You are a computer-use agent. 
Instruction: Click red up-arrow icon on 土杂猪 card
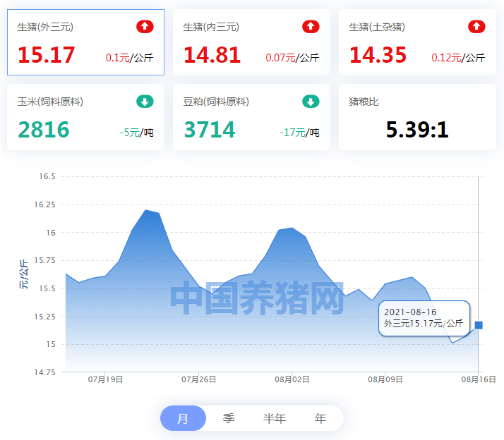pos(476,27)
